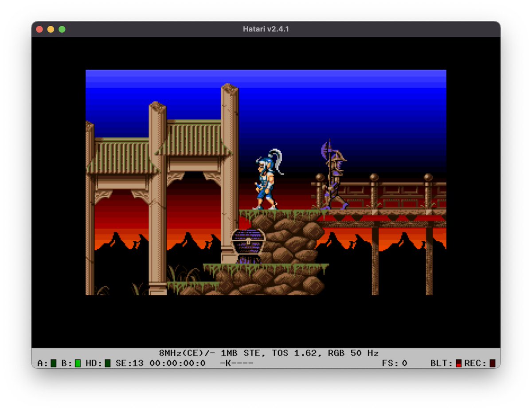This screenshot has width=532, height=410.
Task: Maximize the Hatari window with green button
Action: (62, 29)
